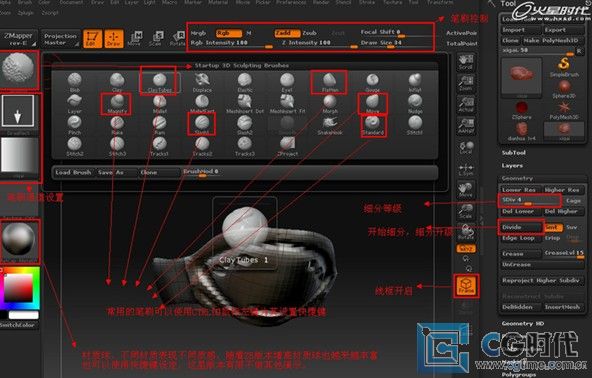Toggle the Zadd sculpt mode
This screenshot has width=592, height=378.
coord(287,33)
